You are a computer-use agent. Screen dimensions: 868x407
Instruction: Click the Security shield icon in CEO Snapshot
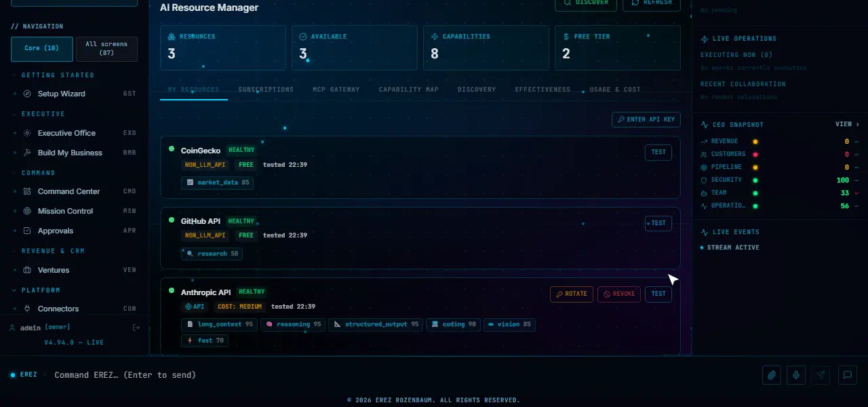[704, 180]
